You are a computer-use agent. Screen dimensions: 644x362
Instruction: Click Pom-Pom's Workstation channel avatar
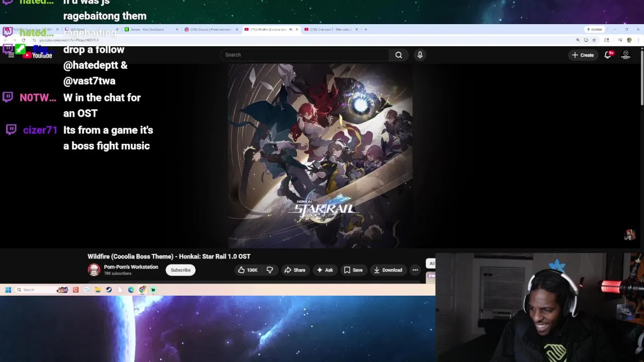[x=94, y=270]
